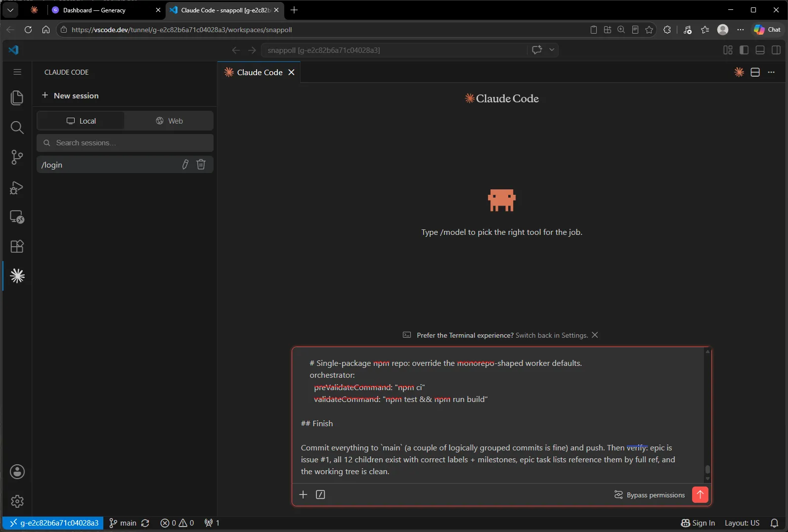The height and width of the screenshot is (532, 788).
Task: Open browser extensions puzzle icon
Action: click(667, 30)
